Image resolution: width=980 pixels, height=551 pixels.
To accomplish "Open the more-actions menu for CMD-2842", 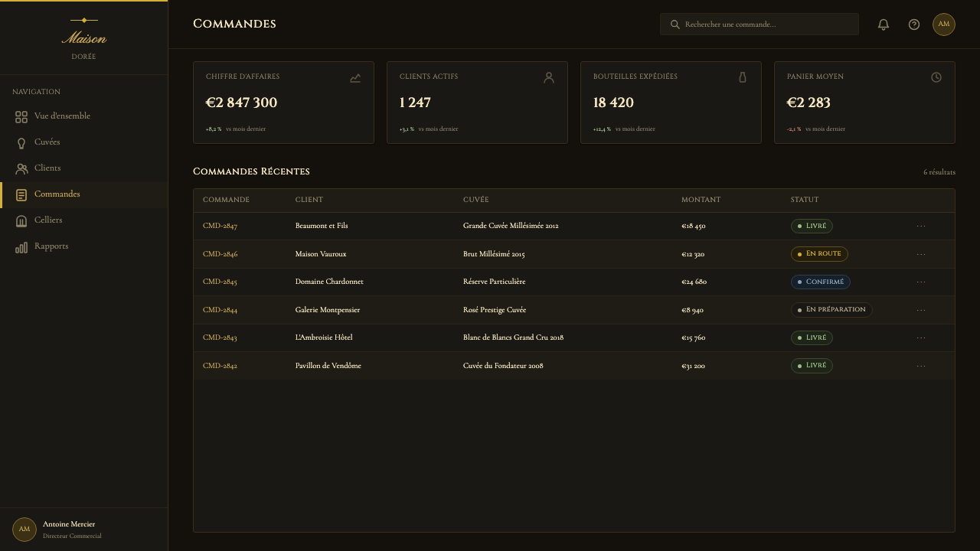I will pos(921,366).
